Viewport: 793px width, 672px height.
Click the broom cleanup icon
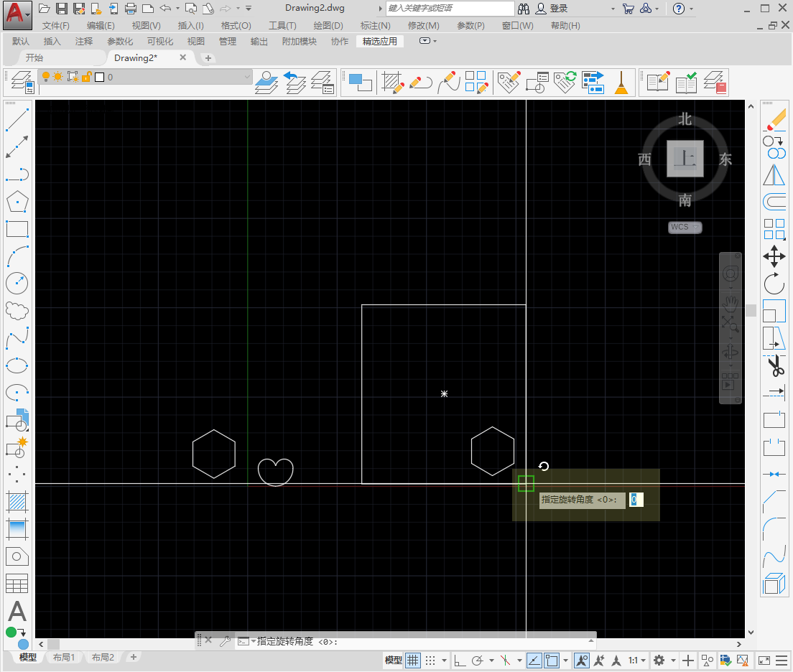pos(621,83)
